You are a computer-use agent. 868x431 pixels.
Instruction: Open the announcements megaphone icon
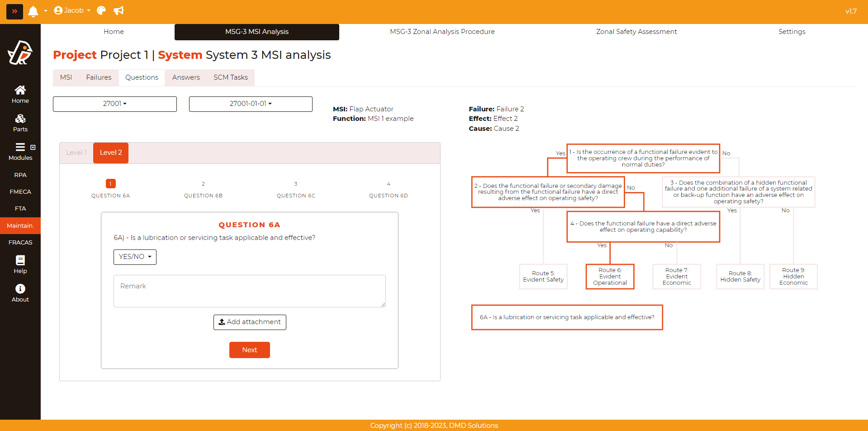[x=119, y=11]
